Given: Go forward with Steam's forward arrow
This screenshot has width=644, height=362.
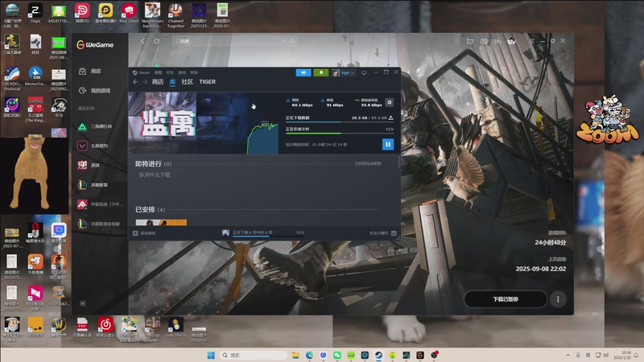Looking at the screenshot, I should point(145,82).
